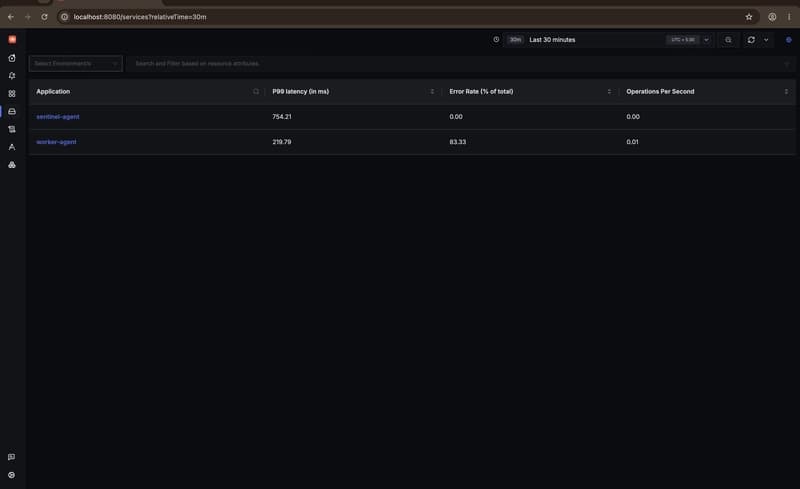Image resolution: width=800 pixels, height=489 pixels.
Task: Open the bell Alerts sidebar icon
Action: pos(12,76)
